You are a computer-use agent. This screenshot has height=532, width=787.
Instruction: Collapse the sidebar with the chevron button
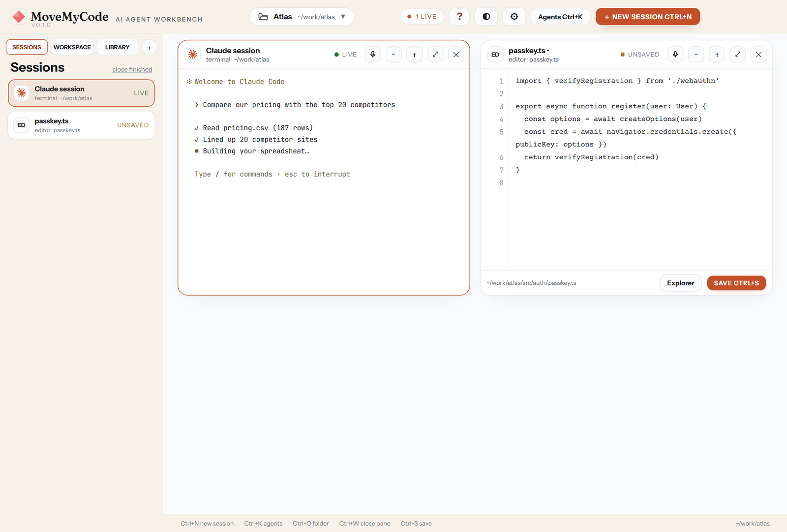point(150,48)
